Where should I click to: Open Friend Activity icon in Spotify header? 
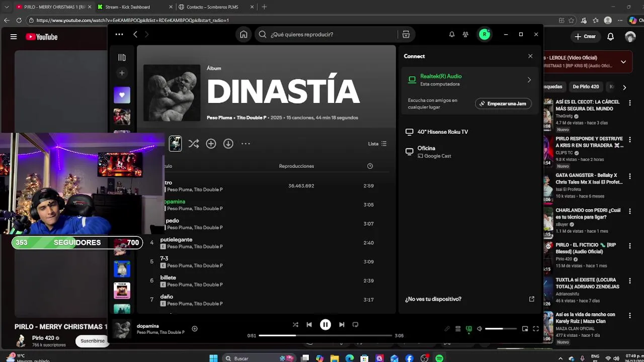click(x=465, y=34)
